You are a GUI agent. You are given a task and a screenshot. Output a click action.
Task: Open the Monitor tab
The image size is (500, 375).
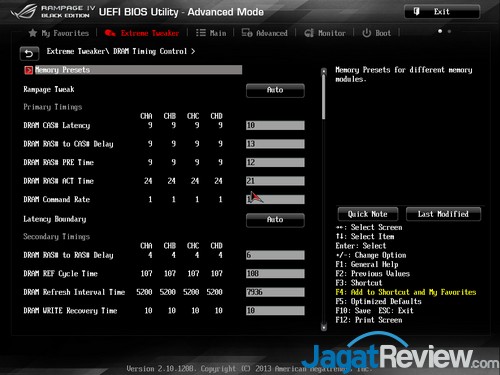click(x=325, y=33)
